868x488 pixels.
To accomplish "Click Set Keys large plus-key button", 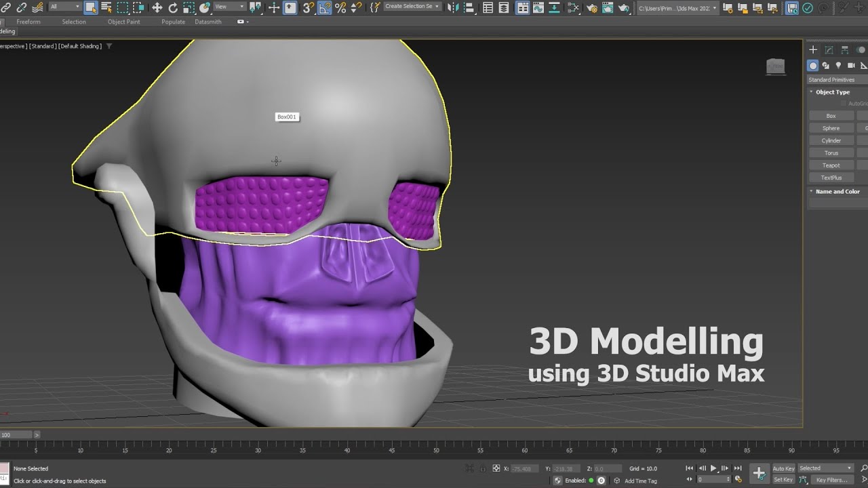I will [x=759, y=473].
